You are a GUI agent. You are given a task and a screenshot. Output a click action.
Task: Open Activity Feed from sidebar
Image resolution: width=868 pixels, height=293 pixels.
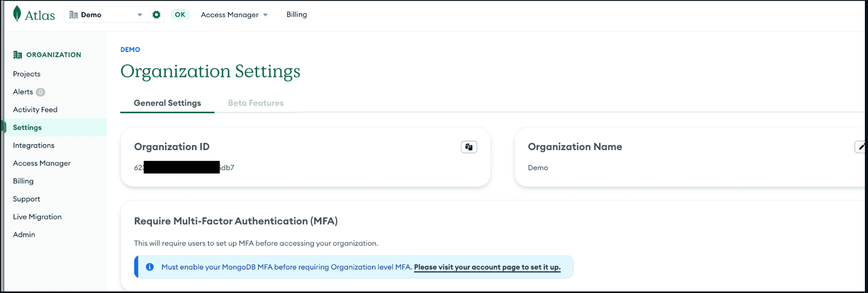pos(35,110)
